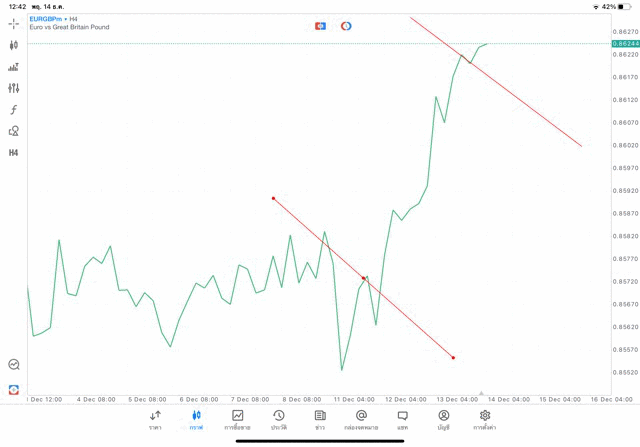
Task: Open the chart settings sliders icon
Action: pyautogui.click(x=14, y=88)
